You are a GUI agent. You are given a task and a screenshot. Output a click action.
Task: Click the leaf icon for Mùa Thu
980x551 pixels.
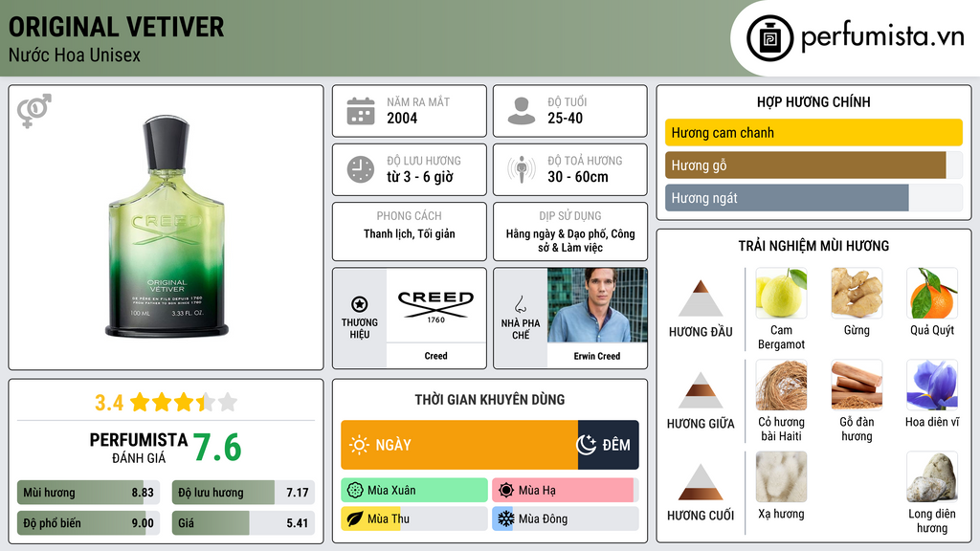point(355,518)
